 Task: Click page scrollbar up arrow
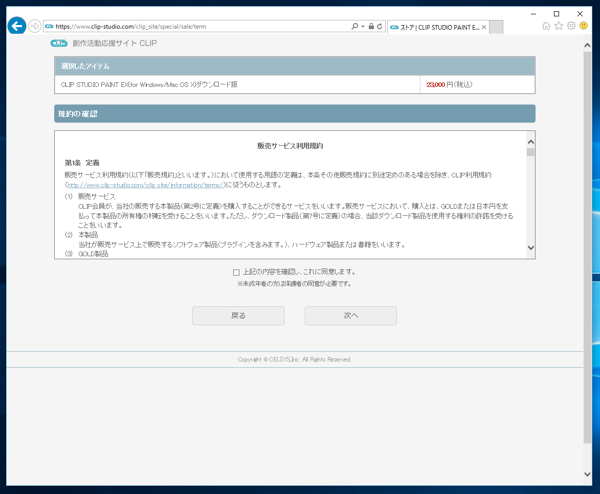[x=587, y=45]
